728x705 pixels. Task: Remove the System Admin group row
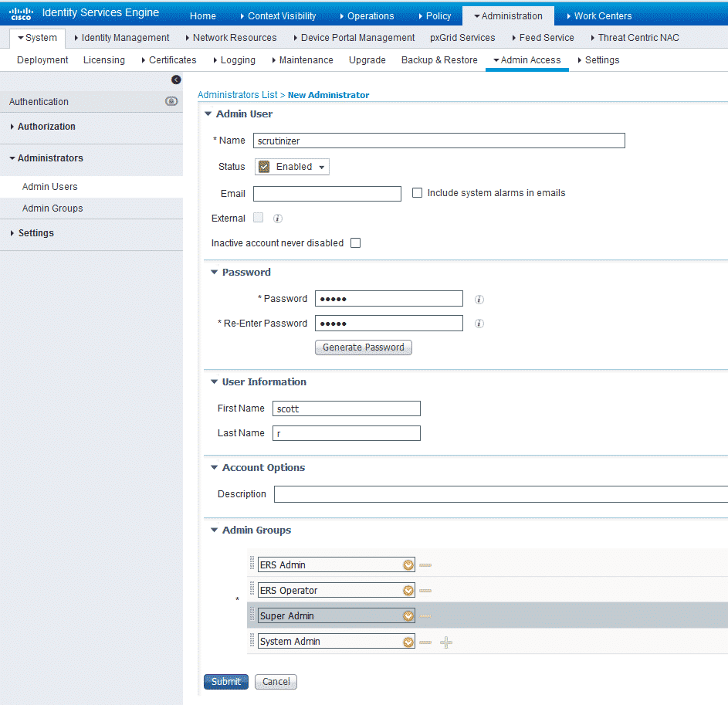[425, 642]
